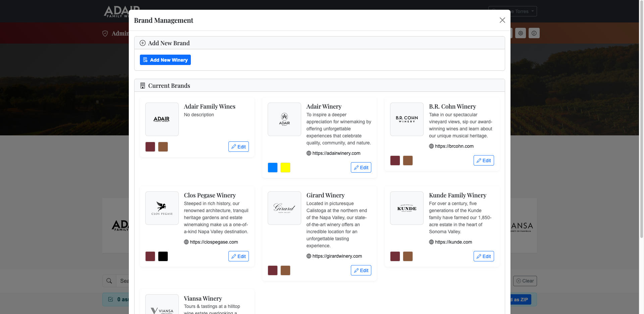This screenshot has height=314, width=644.
Task: Edit the Adair Winery brand
Action: click(361, 168)
